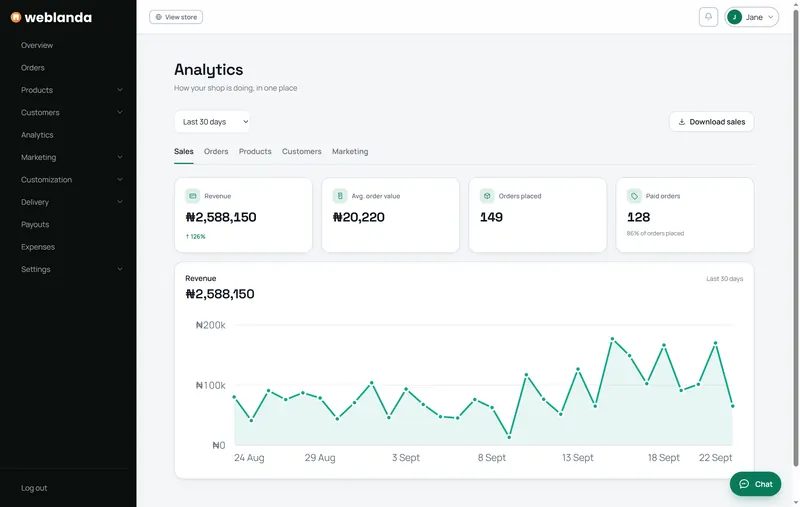
Task: Switch to the Products analytics tab
Action: click(x=255, y=151)
